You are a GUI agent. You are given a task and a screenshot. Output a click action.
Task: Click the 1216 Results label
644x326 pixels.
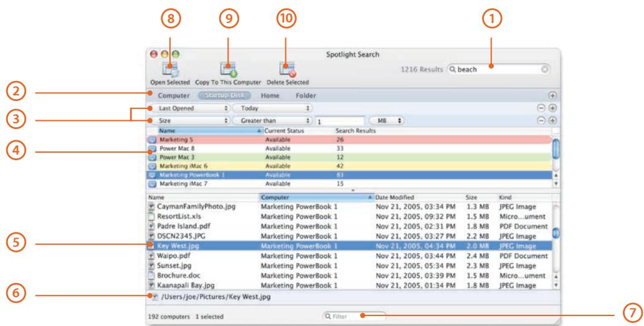[422, 69]
